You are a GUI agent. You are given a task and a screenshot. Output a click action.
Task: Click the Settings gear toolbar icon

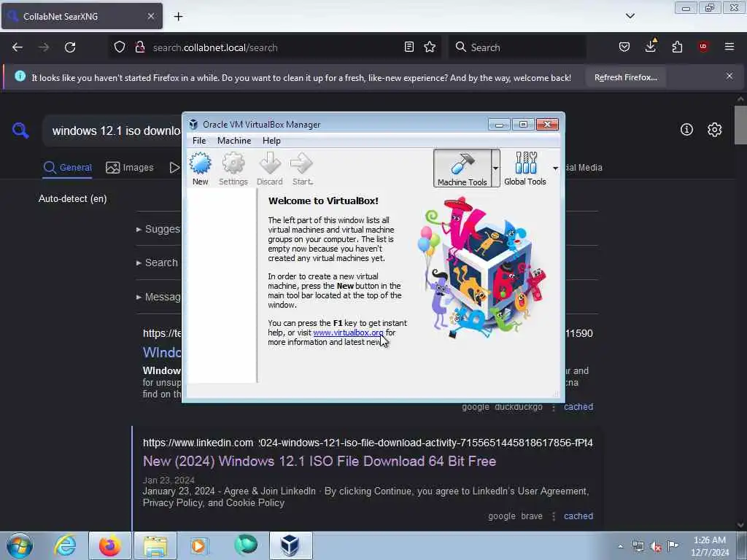tap(233, 168)
